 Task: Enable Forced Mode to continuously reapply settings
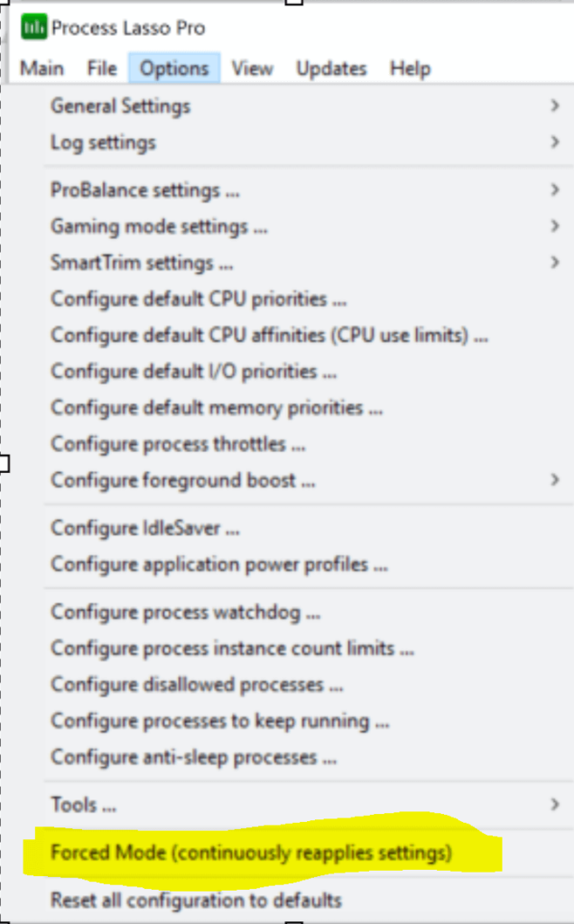click(253, 853)
